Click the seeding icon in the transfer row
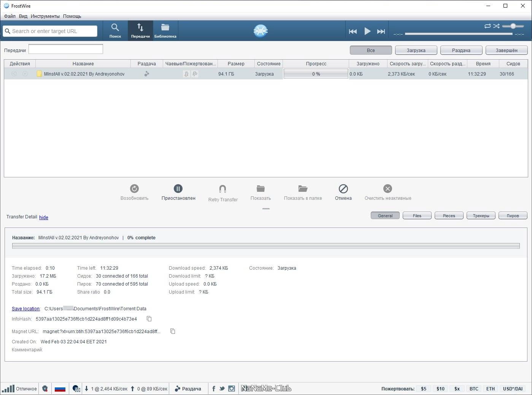 147,74
